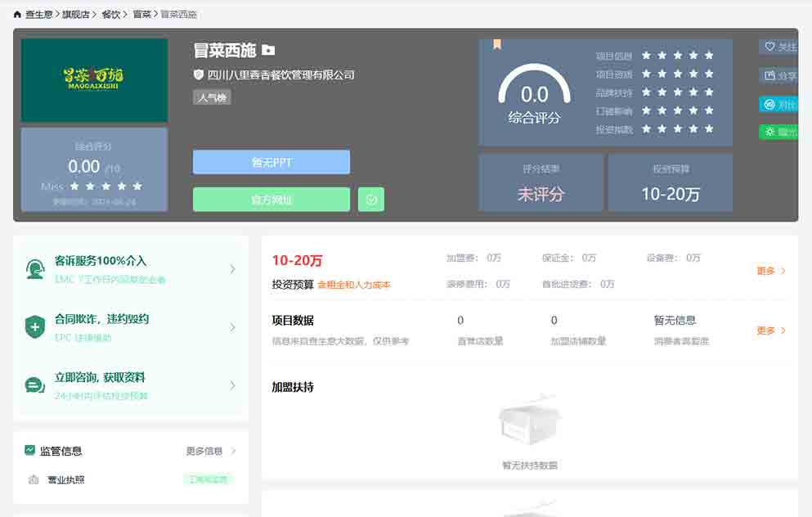Open 更多 in the 投资预算 row
Viewport: 812px width, 517px height.
770,271
